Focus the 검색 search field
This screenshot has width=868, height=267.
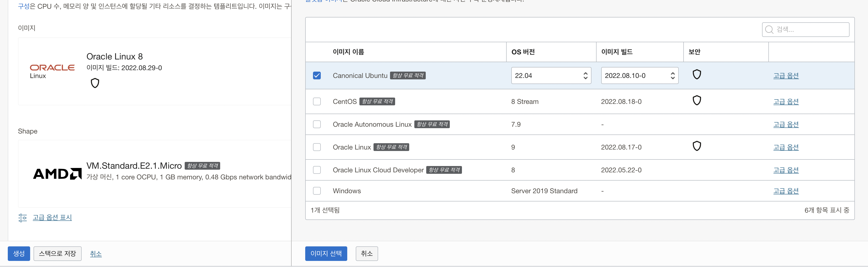pos(805,30)
